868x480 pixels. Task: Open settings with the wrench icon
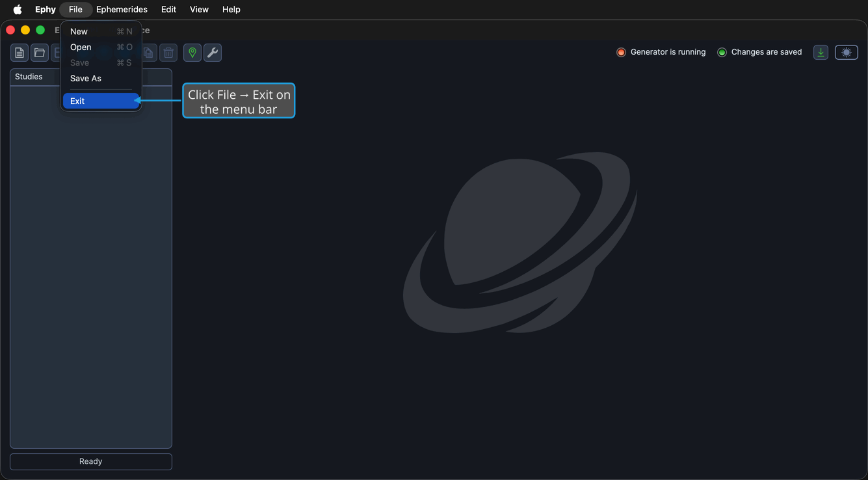(x=213, y=53)
